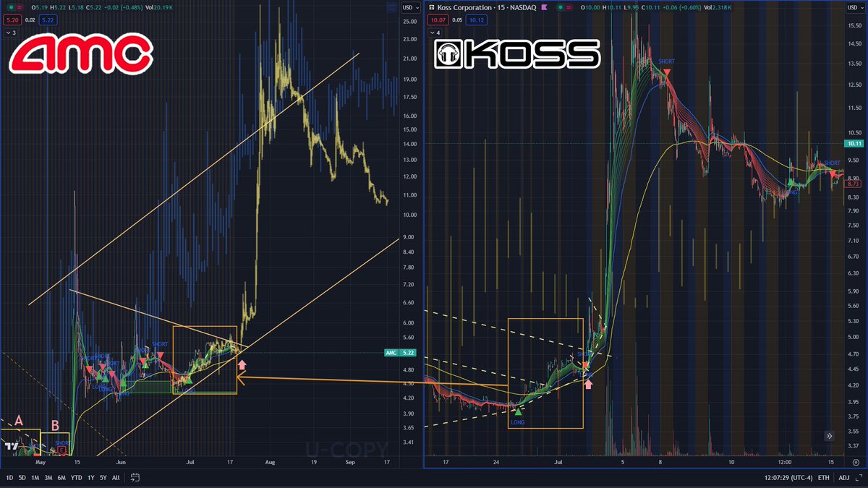Image resolution: width=868 pixels, height=488 pixels.
Task: Expand the indicators legend showing 3 on AMC chart
Action: 12,33
